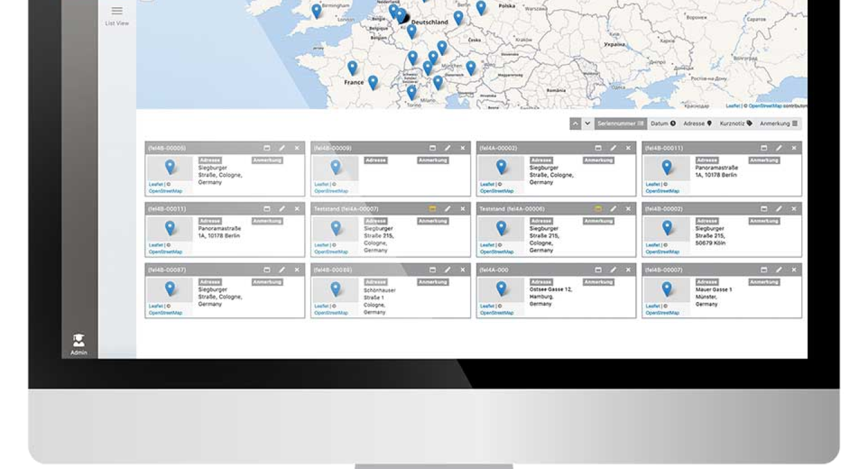This screenshot has height=469, width=868.
Task: Close Teststand fel4A-00007 card
Action: [x=462, y=209]
